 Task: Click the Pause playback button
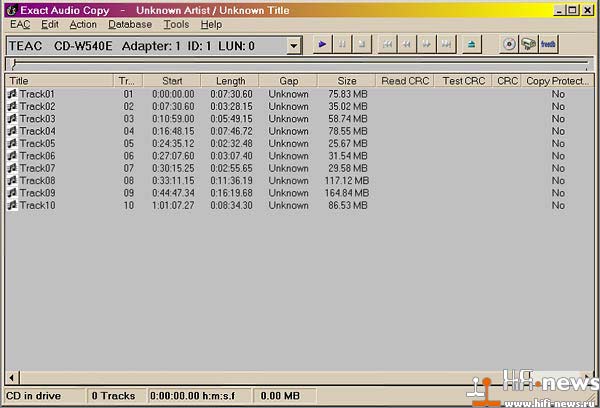[342, 45]
